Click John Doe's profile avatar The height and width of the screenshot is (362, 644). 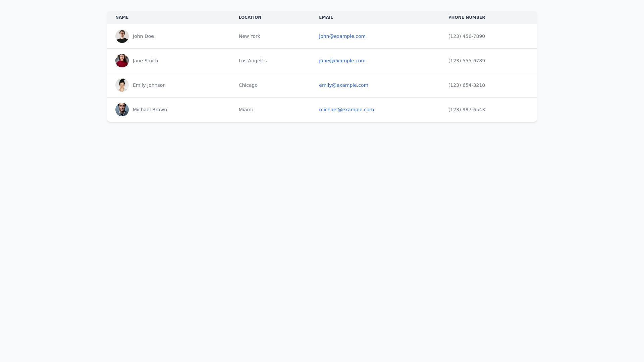tap(122, 36)
